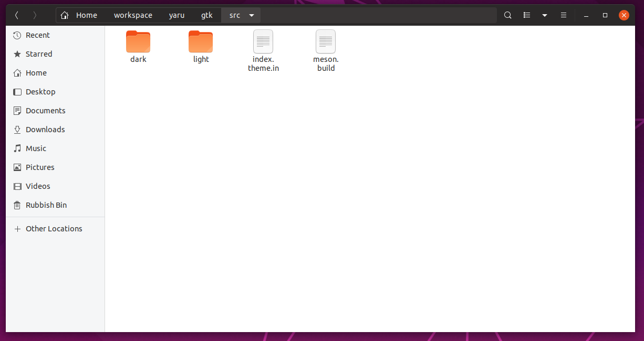This screenshot has height=341, width=644.
Task: Open Other Locations label
Action: pos(54,229)
